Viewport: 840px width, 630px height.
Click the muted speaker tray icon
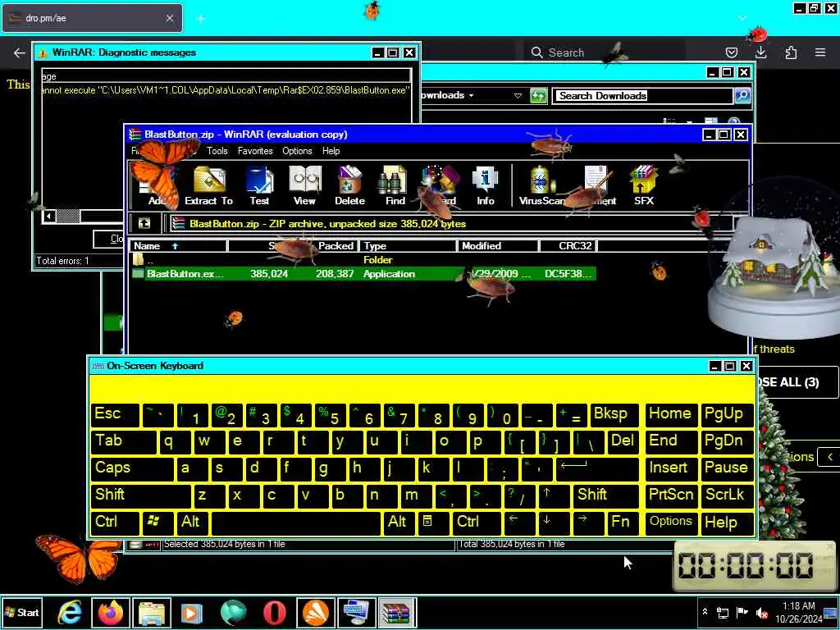pos(761,612)
